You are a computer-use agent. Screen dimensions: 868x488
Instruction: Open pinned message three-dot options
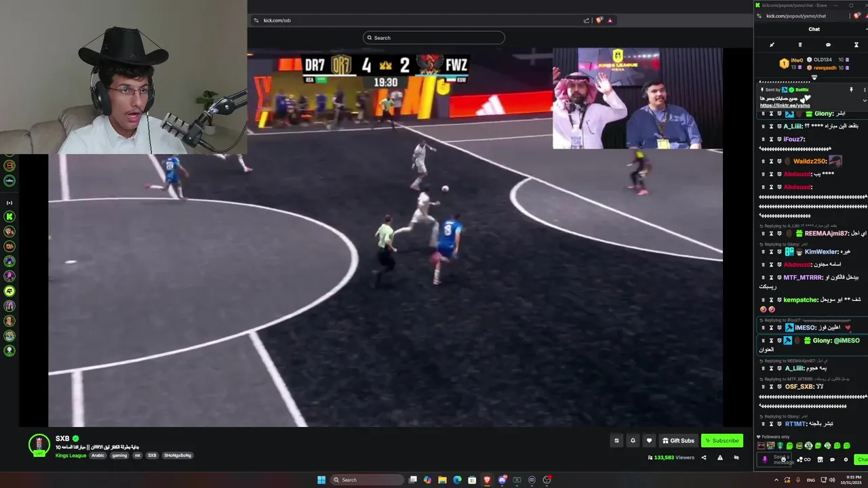tap(865, 89)
